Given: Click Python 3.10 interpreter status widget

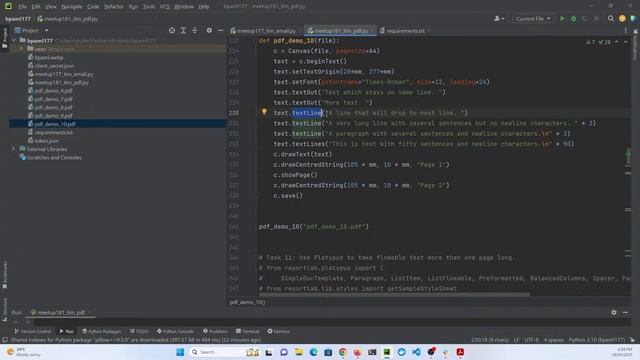Looking at the screenshot, I should click(x=597, y=340).
